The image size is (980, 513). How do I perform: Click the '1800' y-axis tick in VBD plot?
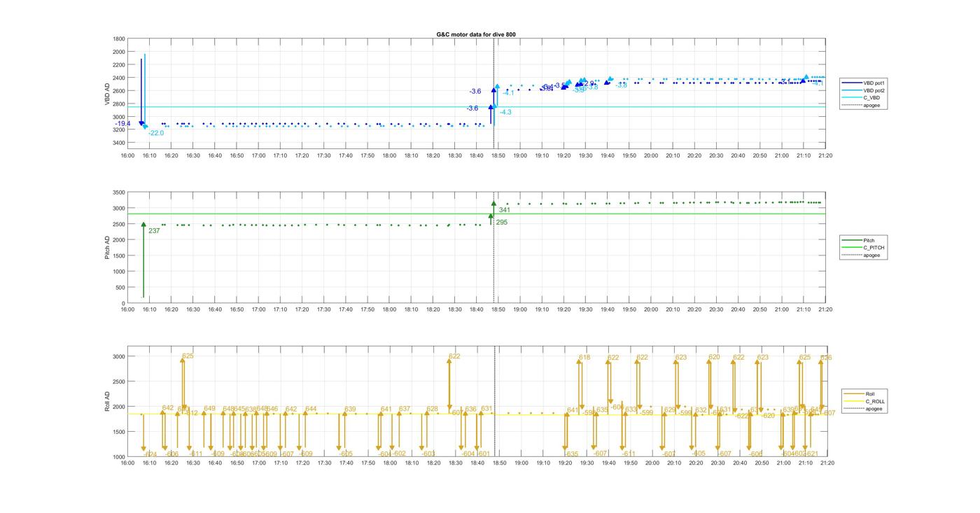(x=119, y=39)
